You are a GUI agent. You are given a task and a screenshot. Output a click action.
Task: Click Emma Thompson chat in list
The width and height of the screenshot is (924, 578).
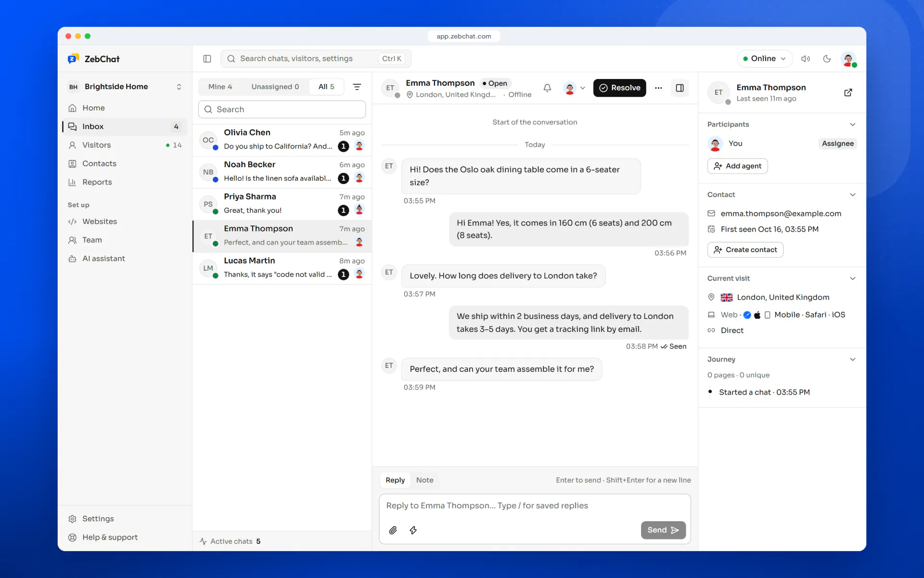pyautogui.click(x=282, y=236)
